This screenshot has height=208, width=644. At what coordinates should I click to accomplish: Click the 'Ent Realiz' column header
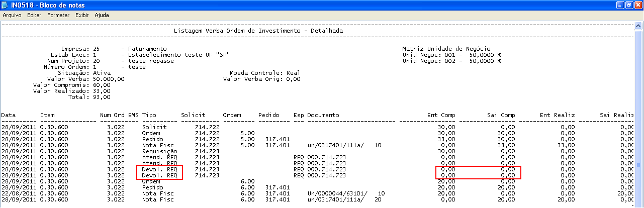(x=557, y=116)
